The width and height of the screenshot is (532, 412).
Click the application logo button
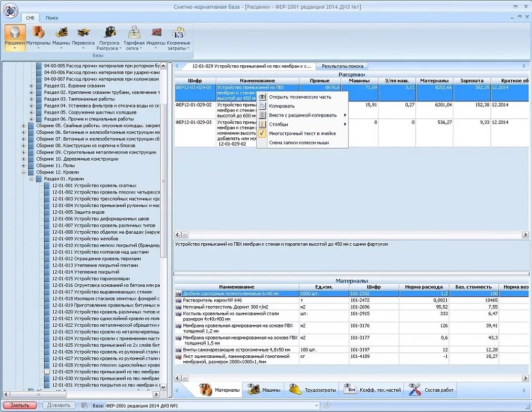click(10, 11)
